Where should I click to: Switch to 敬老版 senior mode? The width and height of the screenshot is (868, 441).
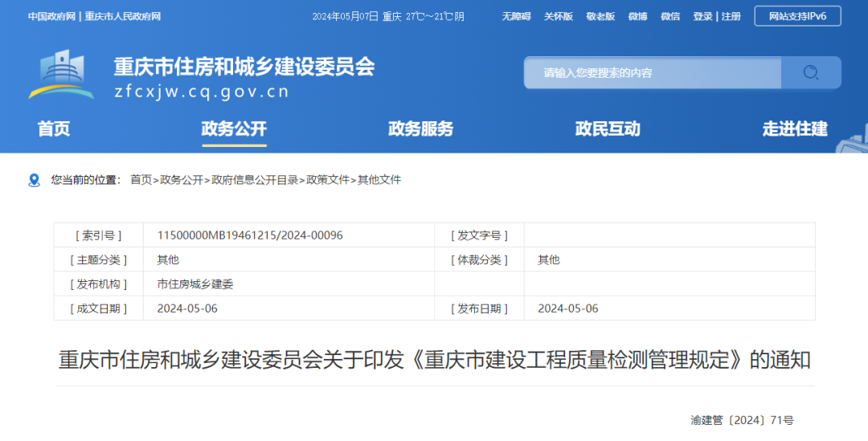click(600, 17)
